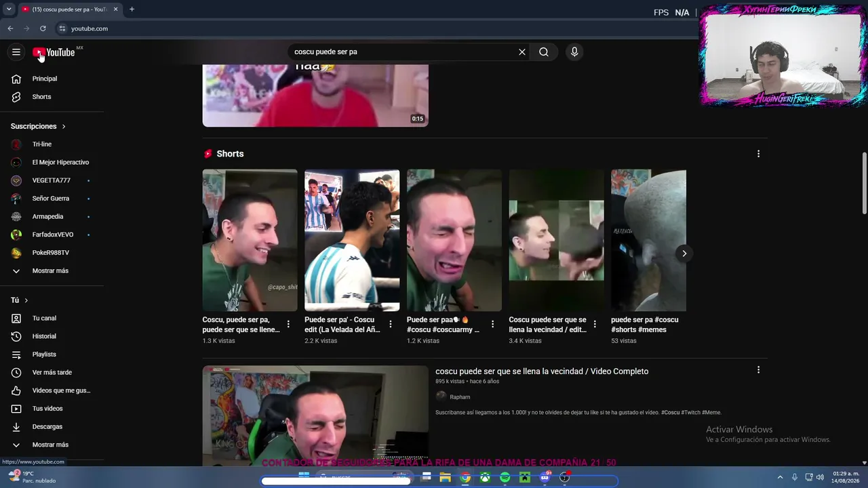Screen dimensions: 868x488
Task: Switch to Chrome in the taskbar
Action: point(465,478)
